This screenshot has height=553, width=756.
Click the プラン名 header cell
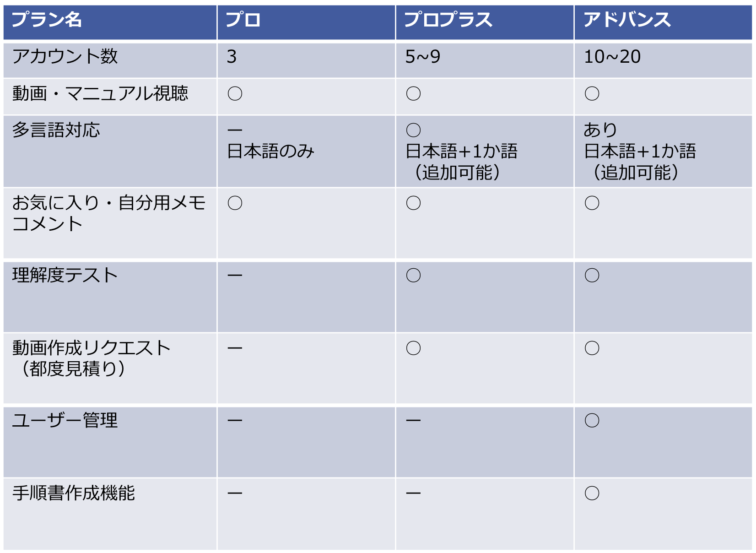tap(47, 20)
